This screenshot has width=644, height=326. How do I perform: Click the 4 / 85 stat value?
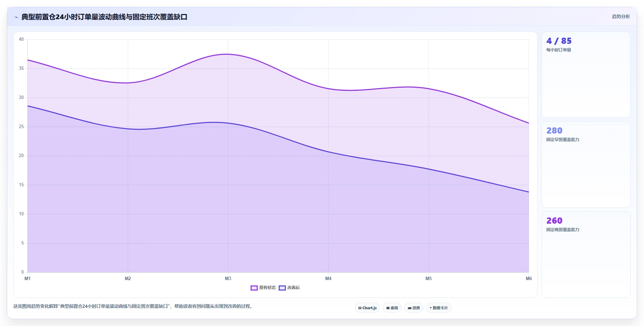coord(559,41)
